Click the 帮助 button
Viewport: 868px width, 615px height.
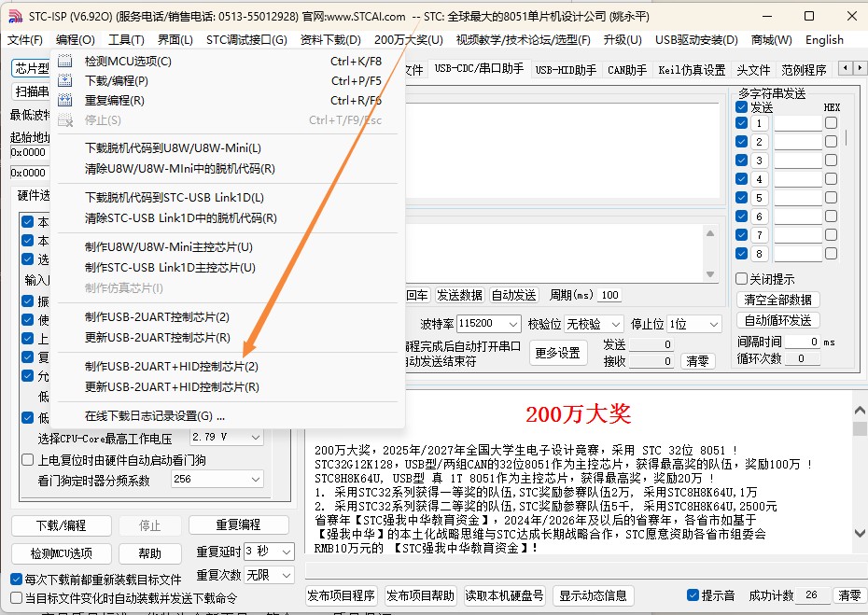[x=150, y=553]
